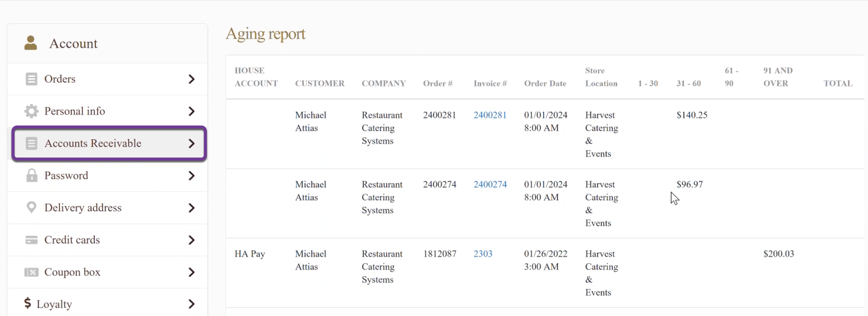
Task: Click the Delivery address pin icon
Action: [x=31, y=207]
